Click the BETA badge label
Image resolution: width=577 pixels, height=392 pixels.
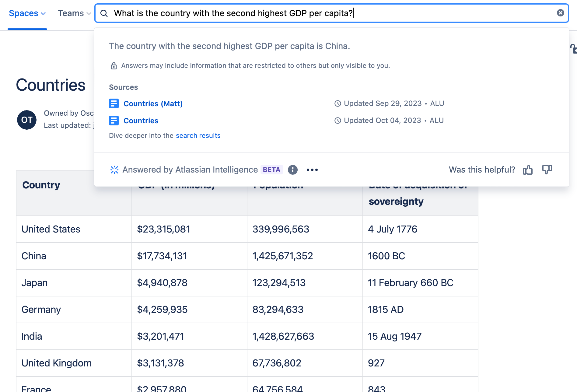[x=271, y=170]
